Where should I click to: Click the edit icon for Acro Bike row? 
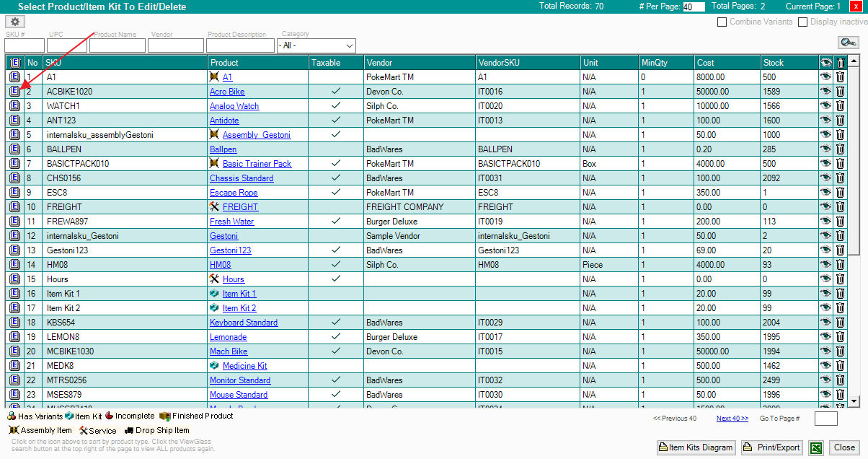point(14,92)
